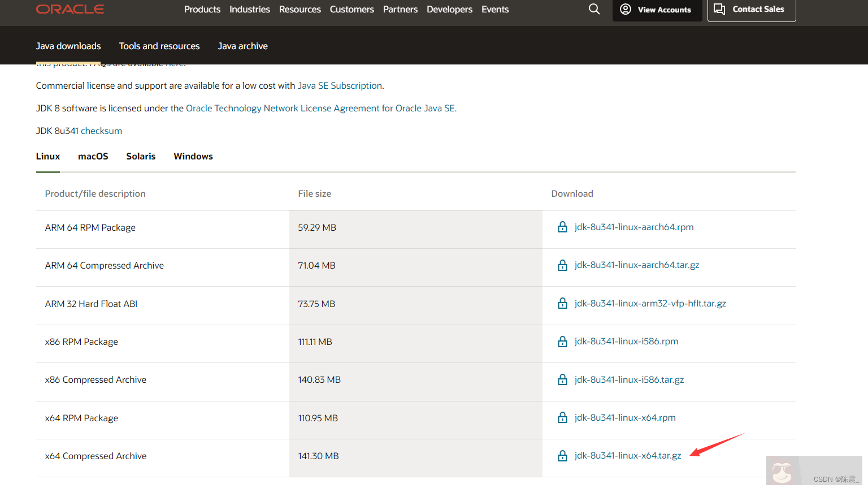
Task: Click lock icon beside jdk-8u341-linux-aarch64.tar.gz
Action: pyautogui.click(x=562, y=265)
